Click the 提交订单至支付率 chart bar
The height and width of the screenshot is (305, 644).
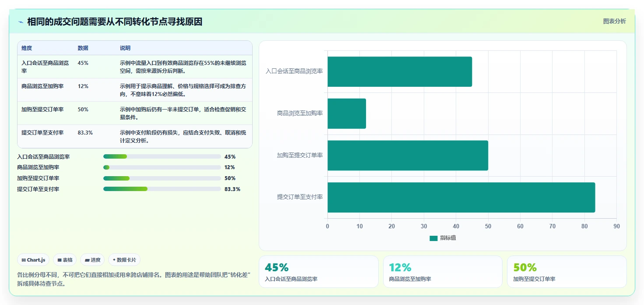pos(461,198)
